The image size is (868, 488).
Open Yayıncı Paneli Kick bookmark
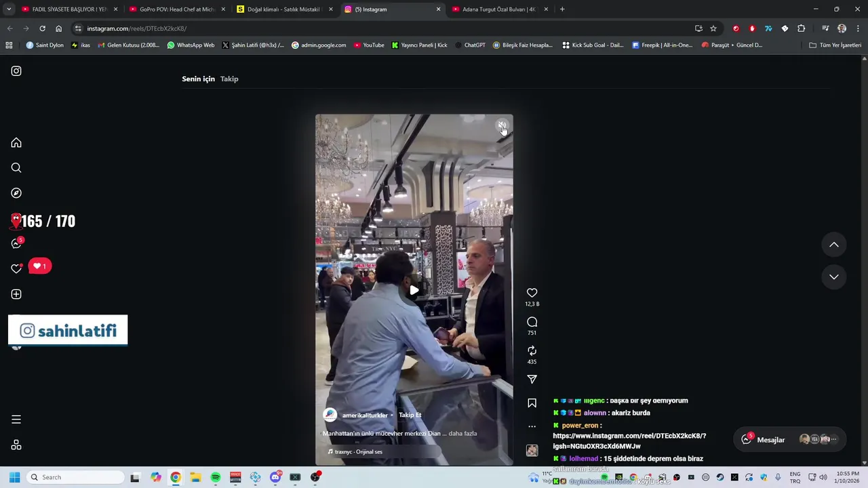pyautogui.click(x=419, y=45)
